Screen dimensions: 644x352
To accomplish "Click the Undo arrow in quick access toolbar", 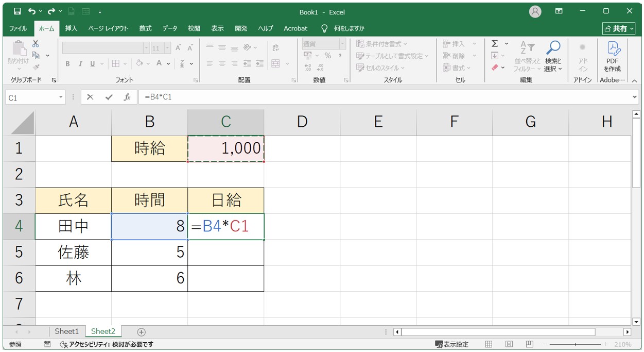I will [x=32, y=11].
